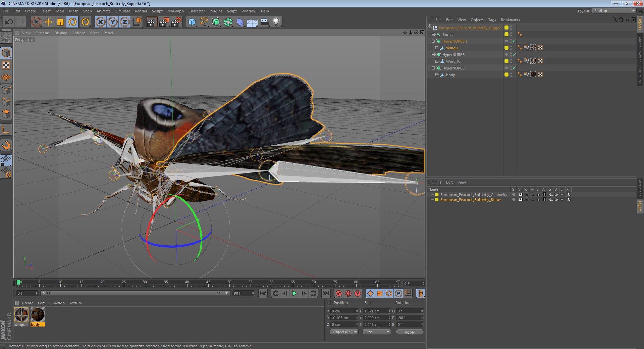Open viewport Filter menu

(x=95, y=33)
